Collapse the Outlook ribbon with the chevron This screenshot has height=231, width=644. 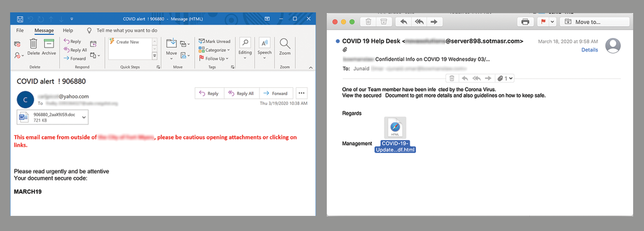tap(311, 68)
